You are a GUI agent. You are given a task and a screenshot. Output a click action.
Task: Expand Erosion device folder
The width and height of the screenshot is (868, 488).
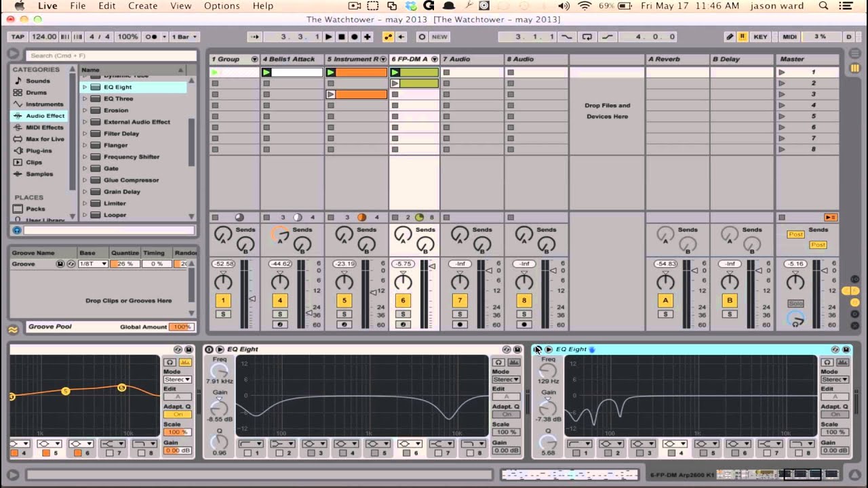click(x=85, y=110)
